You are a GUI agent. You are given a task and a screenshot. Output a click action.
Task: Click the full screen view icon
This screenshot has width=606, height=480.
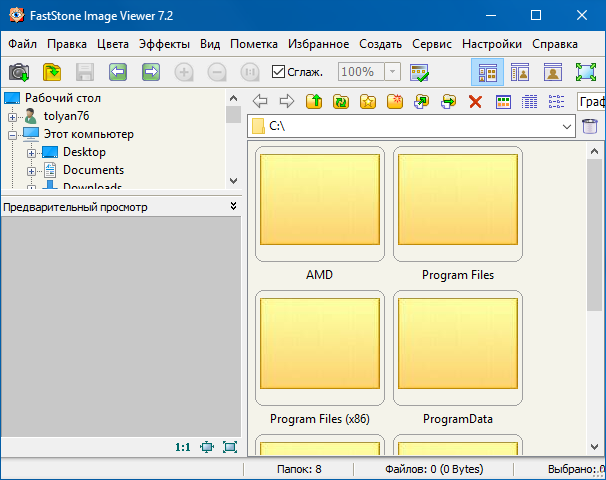point(586,72)
